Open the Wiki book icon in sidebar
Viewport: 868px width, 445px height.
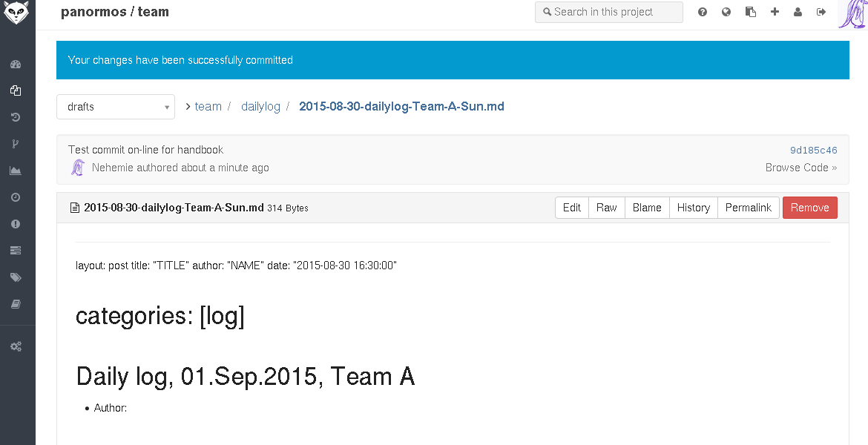click(16, 304)
